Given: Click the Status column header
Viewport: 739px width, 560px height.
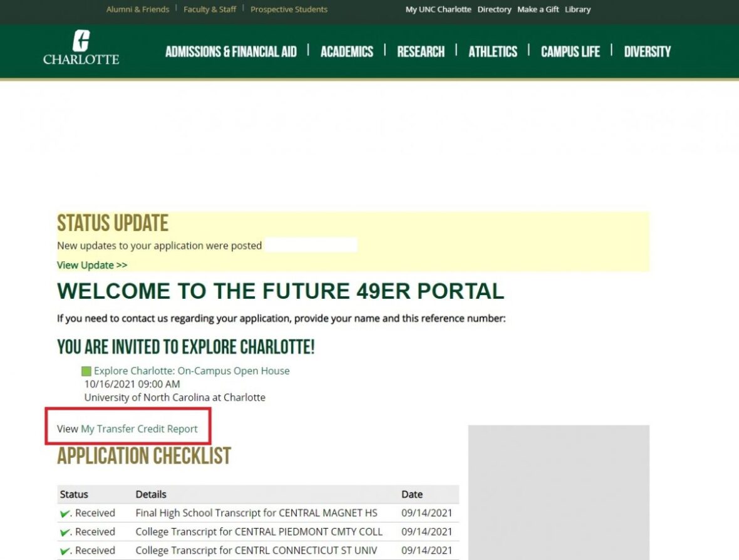Looking at the screenshot, I should (x=74, y=494).
